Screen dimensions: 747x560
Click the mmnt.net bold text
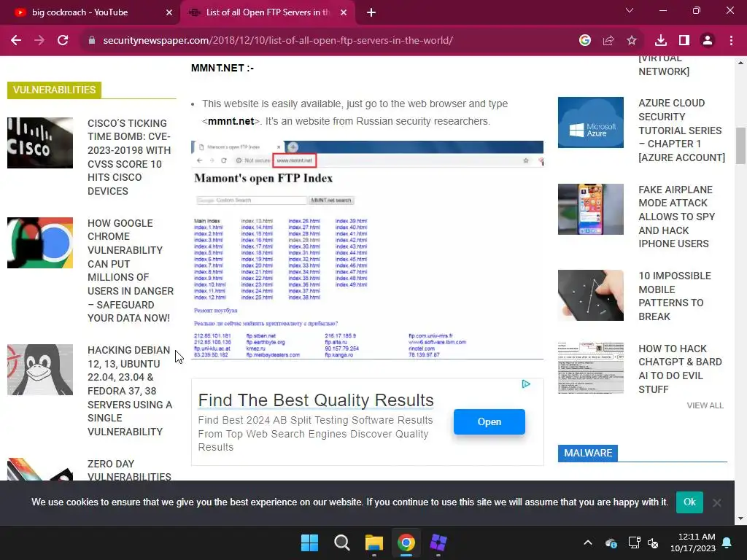click(x=231, y=122)
